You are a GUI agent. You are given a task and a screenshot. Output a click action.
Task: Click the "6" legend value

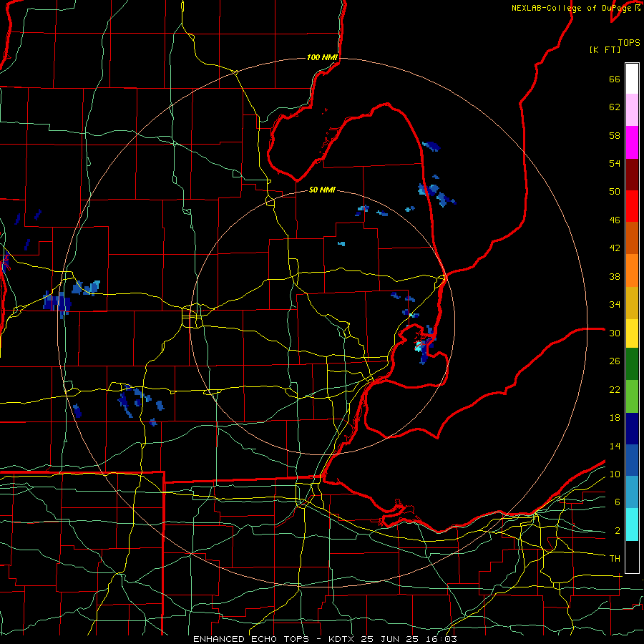point(618,502)
